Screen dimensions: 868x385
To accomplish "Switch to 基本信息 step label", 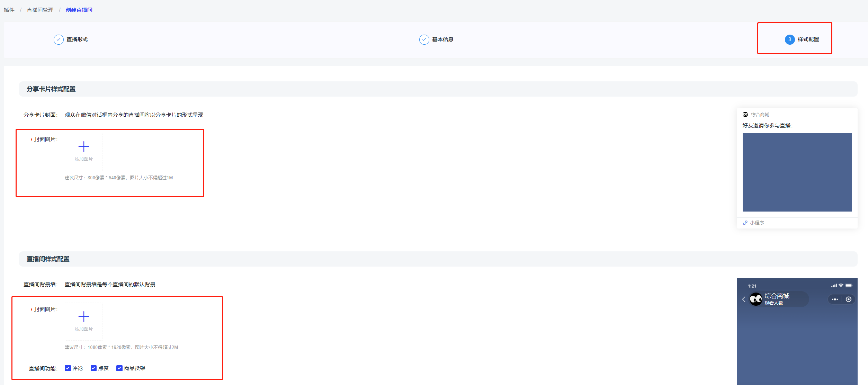I will pos(442,39).
